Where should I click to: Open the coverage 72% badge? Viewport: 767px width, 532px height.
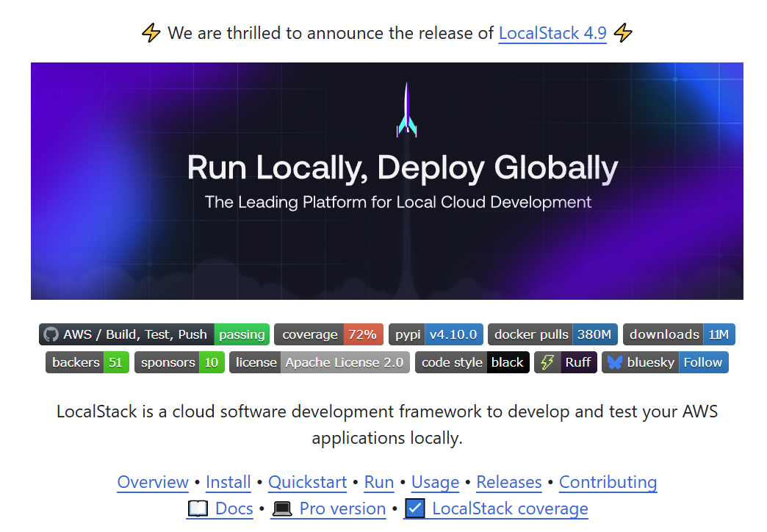pos(328,334)
